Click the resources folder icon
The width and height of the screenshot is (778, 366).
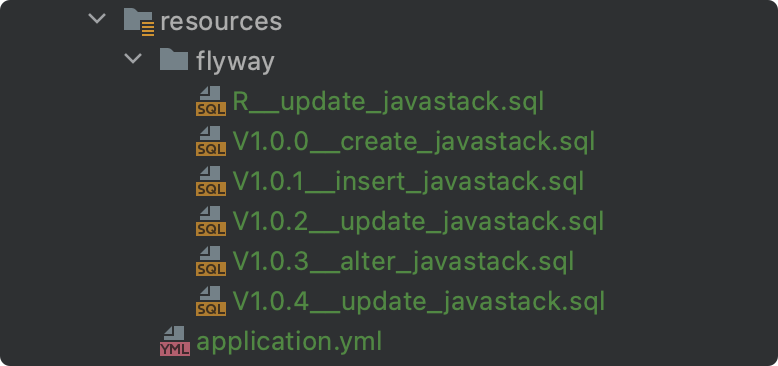[x=139, y=21]
